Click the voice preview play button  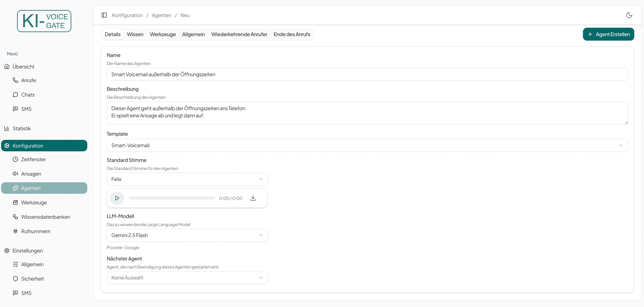coord(117,198)
